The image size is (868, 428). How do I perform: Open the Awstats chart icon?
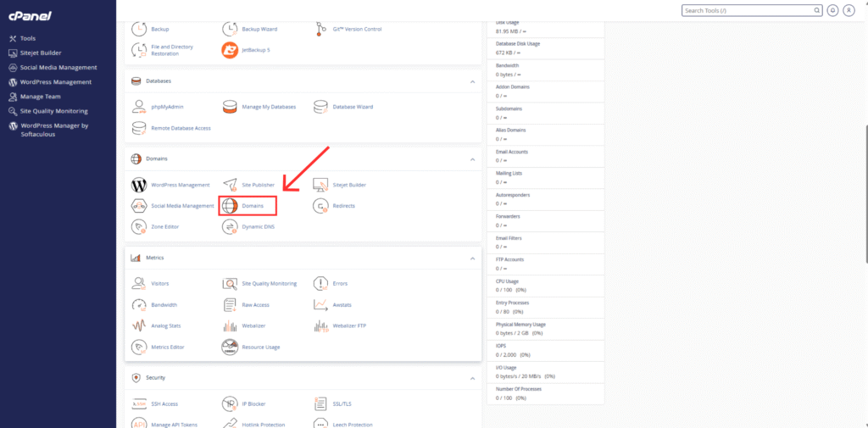pyautogui.click(x=320, y=304)
